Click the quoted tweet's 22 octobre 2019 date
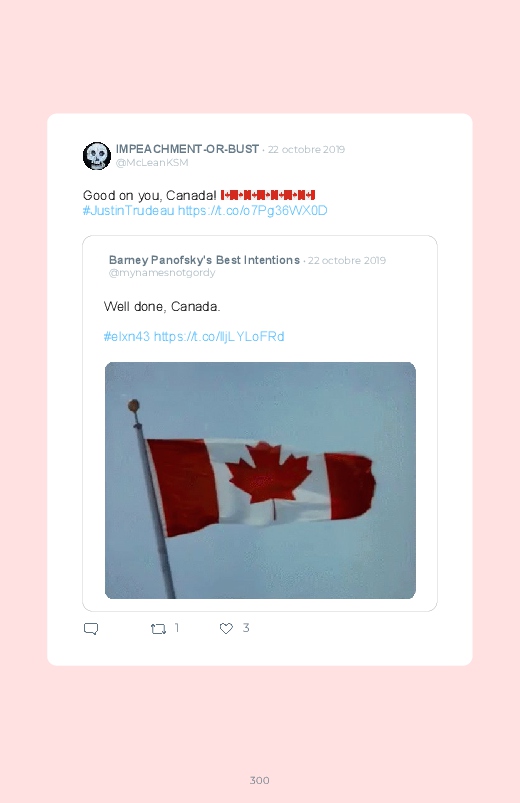 (347, 261)
